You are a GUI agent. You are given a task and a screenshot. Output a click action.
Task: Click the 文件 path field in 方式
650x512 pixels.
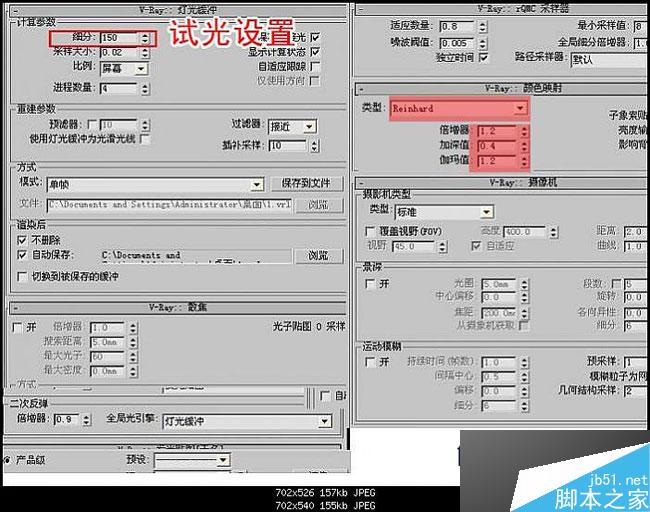tap(169, 205)
